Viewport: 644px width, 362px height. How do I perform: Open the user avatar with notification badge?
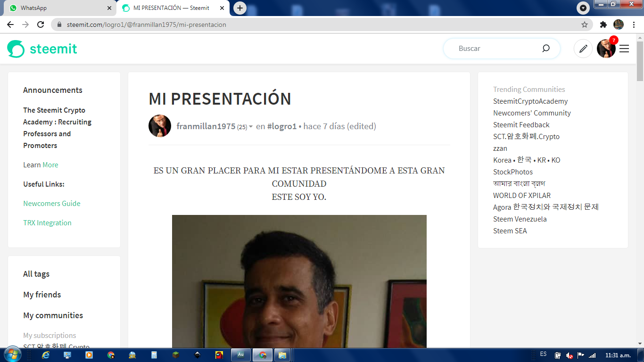(x=606, y=48)
